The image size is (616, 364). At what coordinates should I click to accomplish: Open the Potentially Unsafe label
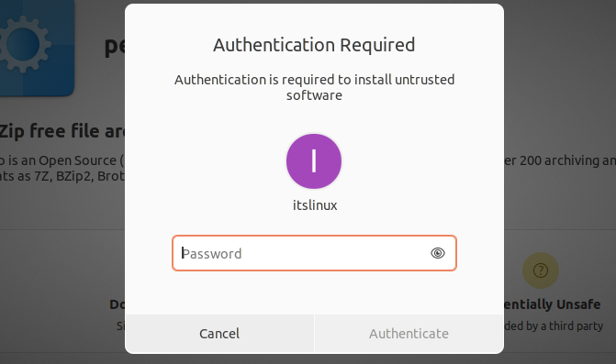[552, 304]
